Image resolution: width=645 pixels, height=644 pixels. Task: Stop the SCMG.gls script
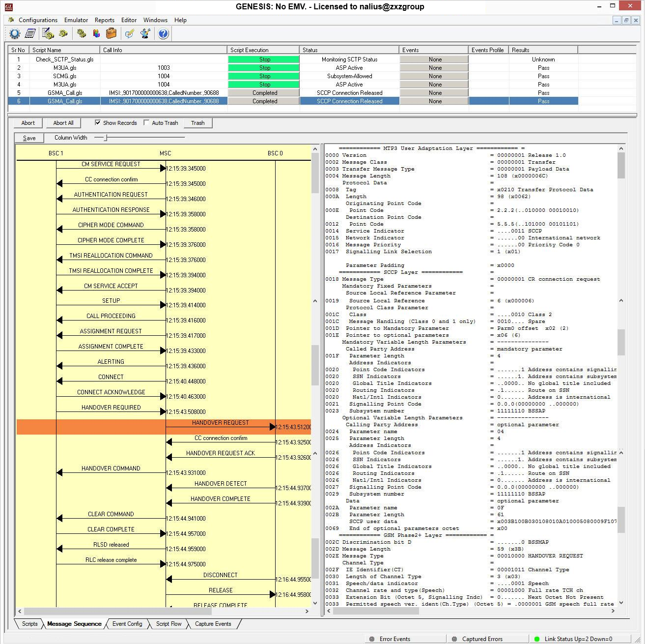(265, 76)
